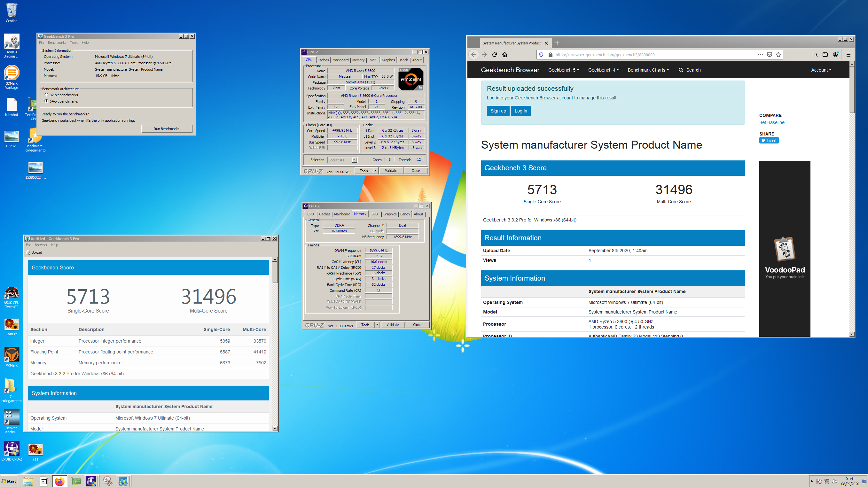The width and height of the screenshot is (868, 488).
Task: Open the Cestino recycle bin icon
Action: [x=12, y=13]
